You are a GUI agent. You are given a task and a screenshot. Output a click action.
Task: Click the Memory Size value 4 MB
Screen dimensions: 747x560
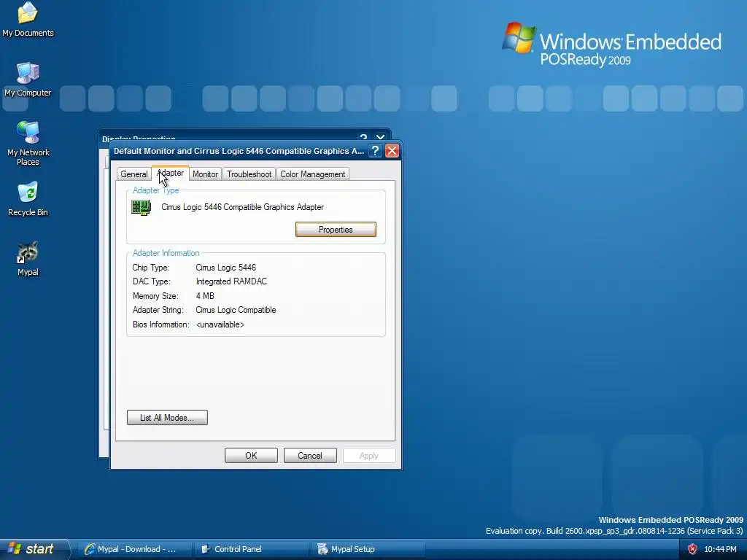(x=205, y=296)
